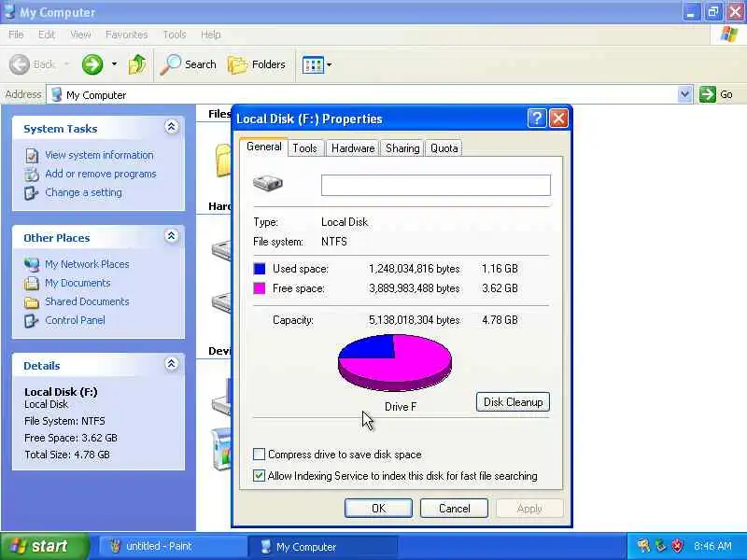This screenshot has height=560, width=747.
Task: Open the File menu
Action: (16, 35)
